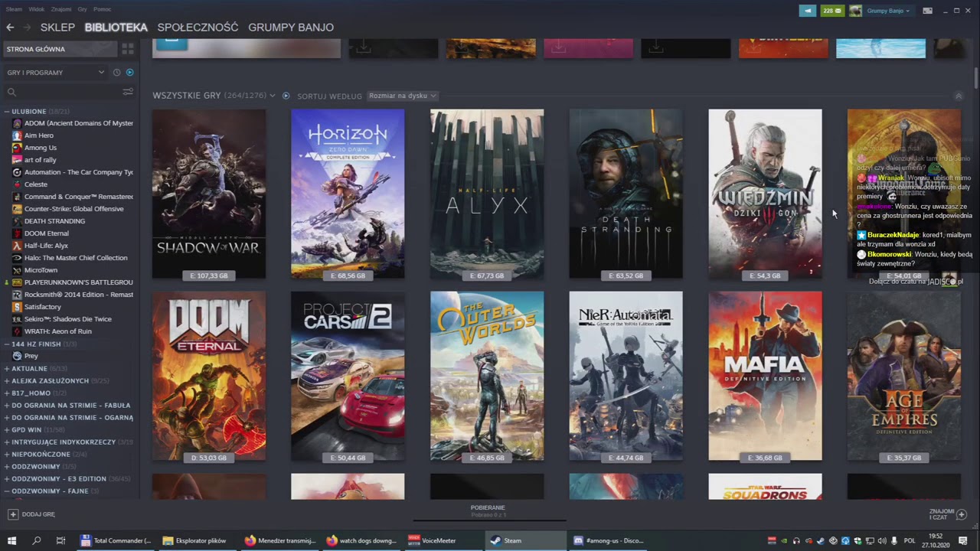Click the Among Us game icon
Screen dimensions: 980x551
tap(17, 148)
